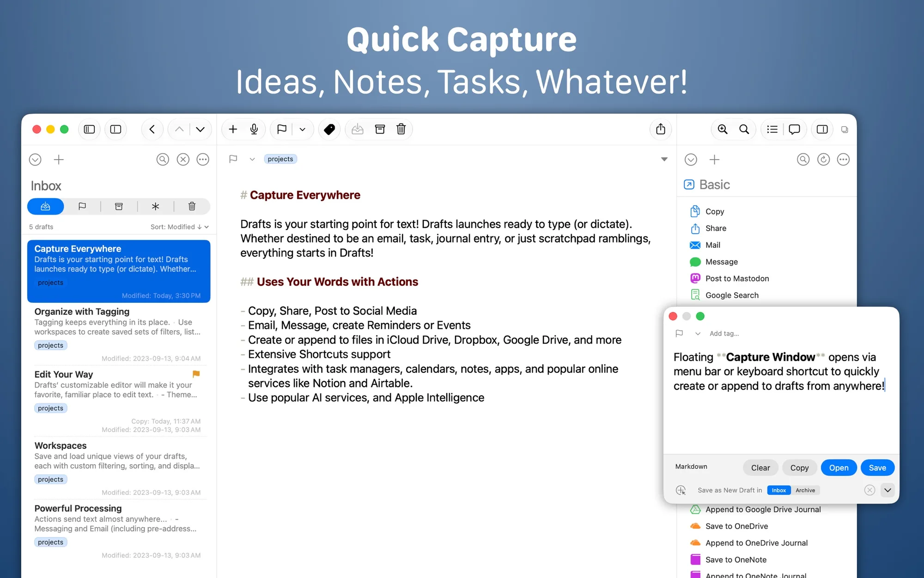Open the share icon in the toolbar
924x578 pixels.
pos(661,129)
